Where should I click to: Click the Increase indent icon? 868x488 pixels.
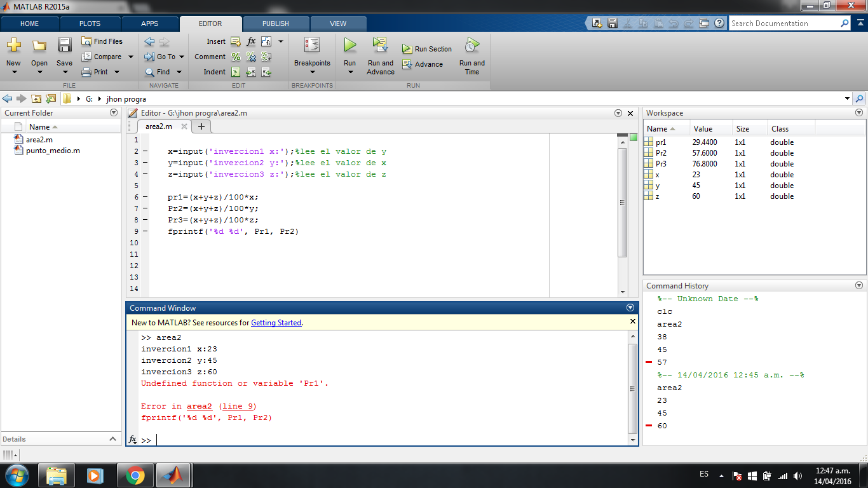coord(251,72)
